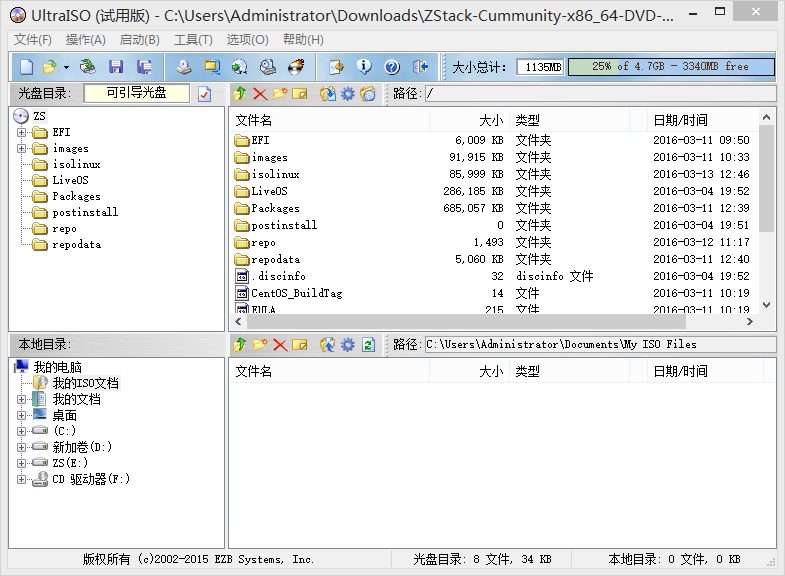Screen dimensions: 785x576
Task: Create a new ISO with the blank page icon
Action: point(27,67)
